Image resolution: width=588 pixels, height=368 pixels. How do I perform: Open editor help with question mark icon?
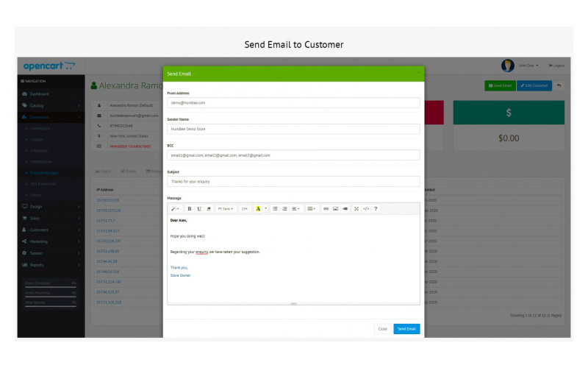(376, 209)
